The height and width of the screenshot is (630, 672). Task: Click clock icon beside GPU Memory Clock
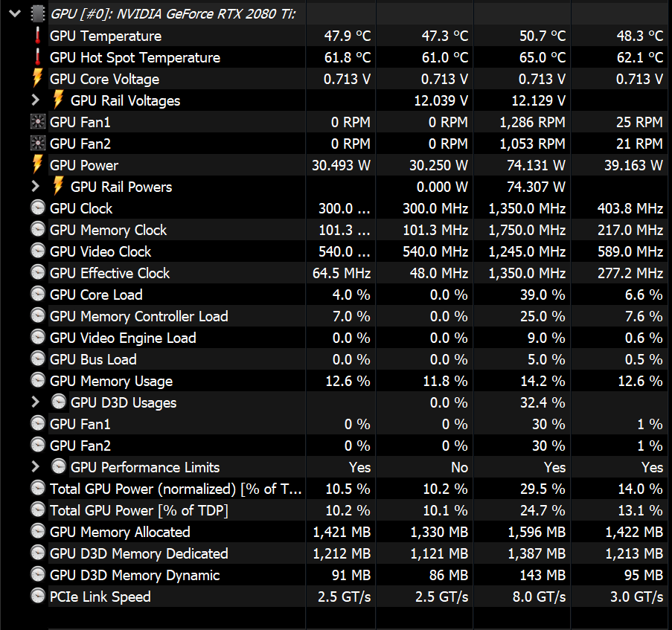pyautogui.click(x=38, y=229)
